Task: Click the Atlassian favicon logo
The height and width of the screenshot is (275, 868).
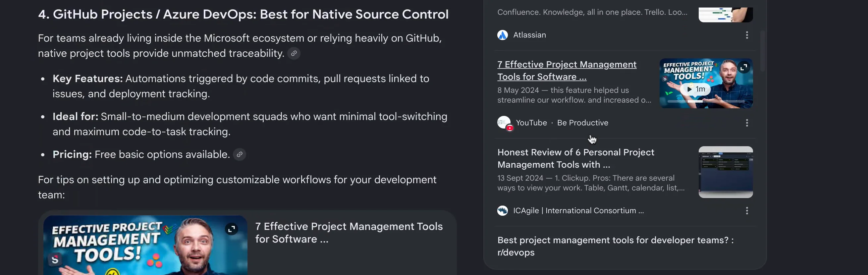Action: point(502,35)
